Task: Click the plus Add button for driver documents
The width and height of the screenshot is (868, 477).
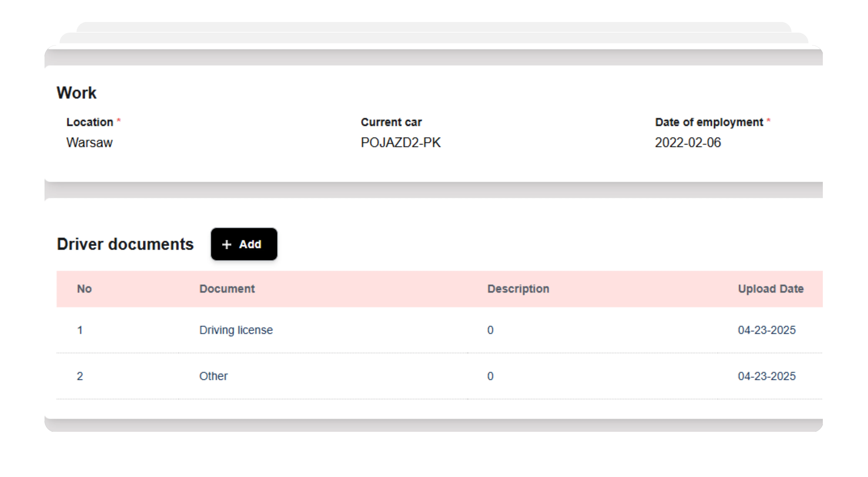Action: (244, 244)
